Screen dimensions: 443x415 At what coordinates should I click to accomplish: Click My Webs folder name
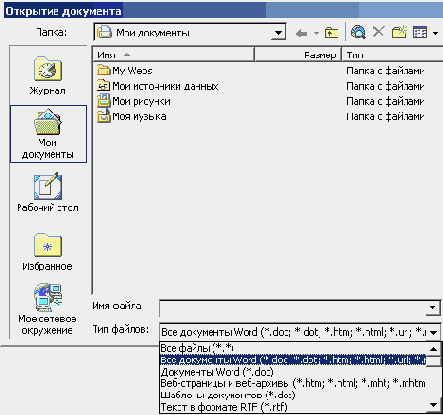pos(132,71)
